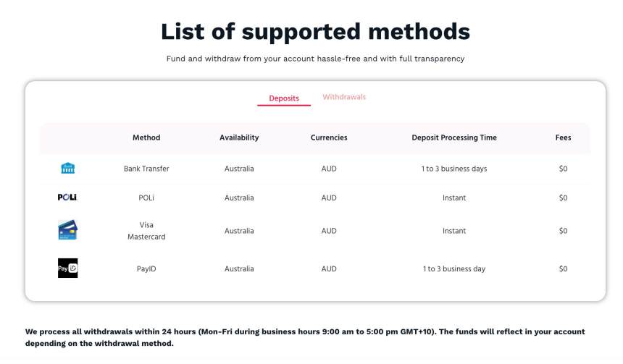Click the PayID method name text
This screenshot has width=623, height=364.
(x=146, y=268)
